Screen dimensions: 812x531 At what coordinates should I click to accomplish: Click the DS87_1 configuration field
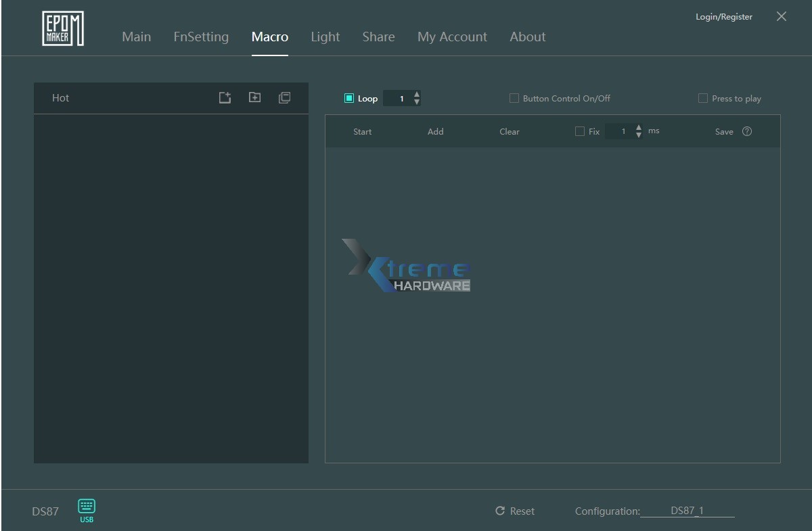[687, 511]
